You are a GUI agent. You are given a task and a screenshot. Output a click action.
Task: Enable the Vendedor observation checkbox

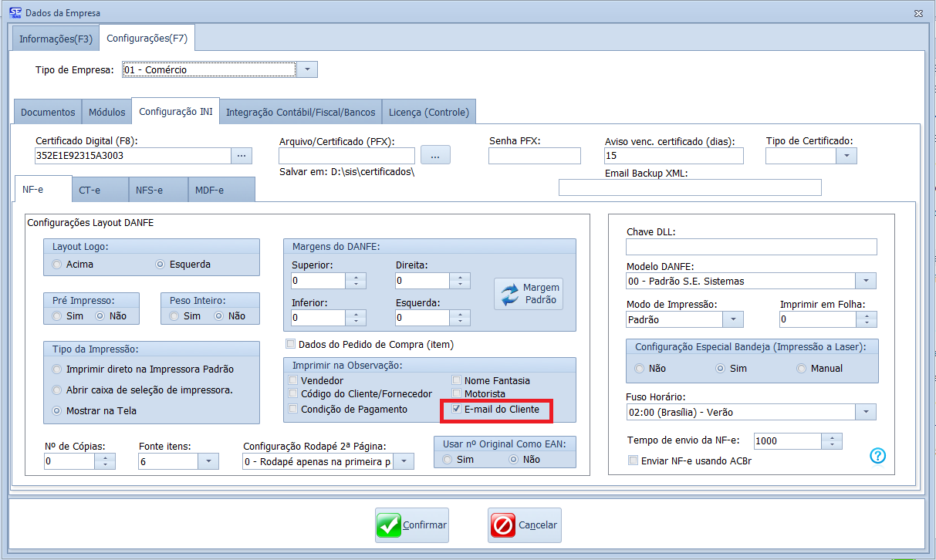(292, 380)
